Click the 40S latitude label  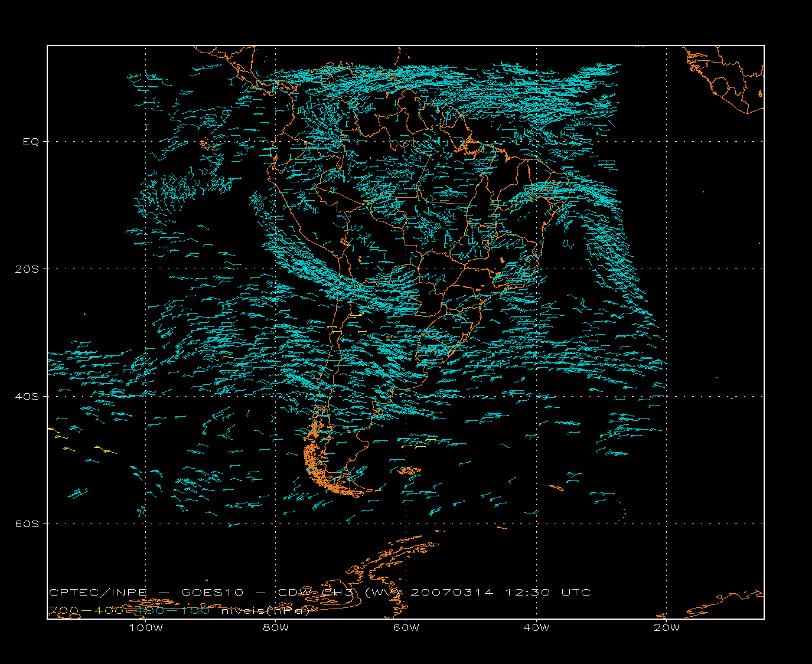pyautogui.click(x=27, y=396)
